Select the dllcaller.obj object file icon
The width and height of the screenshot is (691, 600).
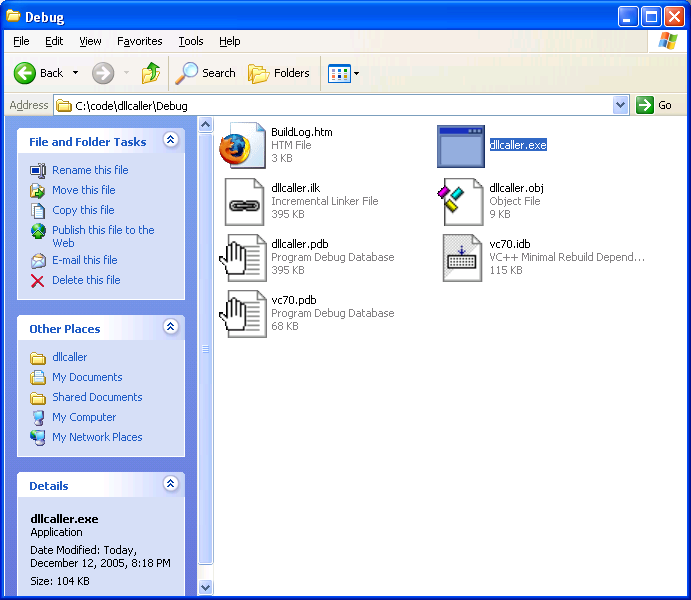coord(461,202)
